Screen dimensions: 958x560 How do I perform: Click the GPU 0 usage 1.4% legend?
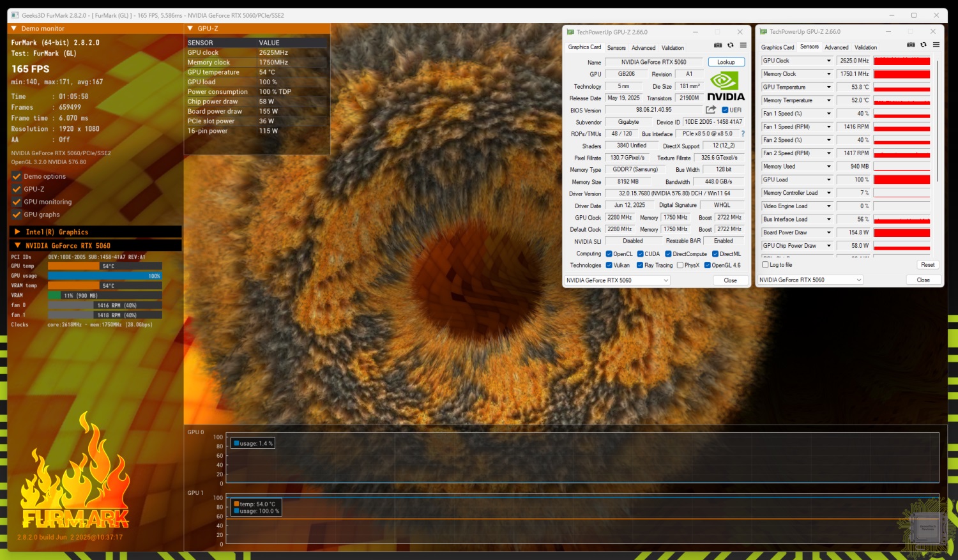click(x=253, y=443)
